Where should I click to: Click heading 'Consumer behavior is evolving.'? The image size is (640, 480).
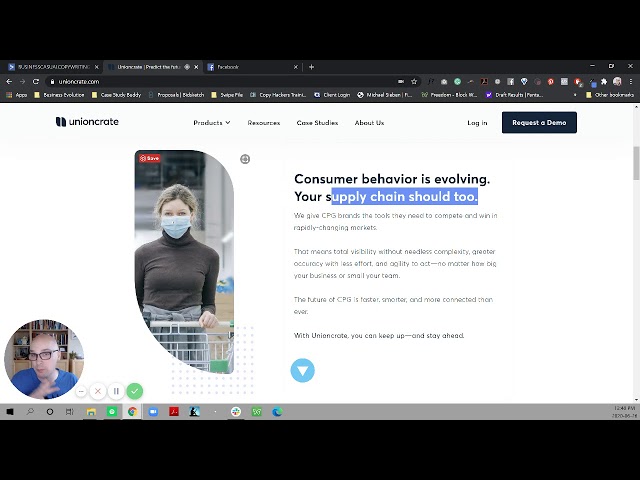[392, 179]
